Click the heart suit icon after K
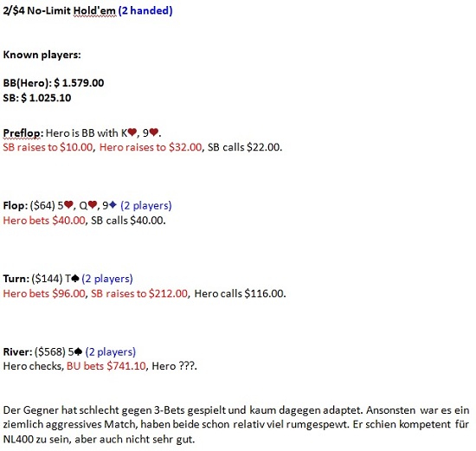Image resolution: width=476 pixels, height=451 pixels. click(132, 132)
